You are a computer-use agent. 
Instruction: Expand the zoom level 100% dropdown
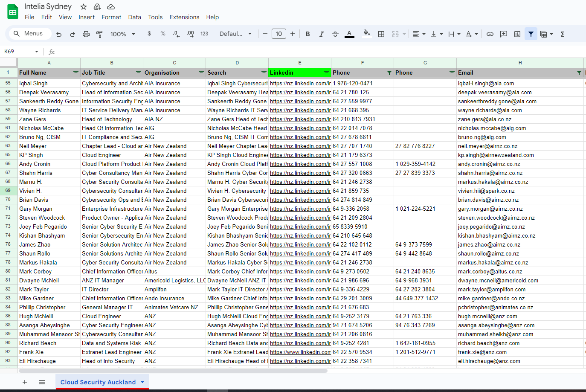pyautogui.click(x=122, y=34)
